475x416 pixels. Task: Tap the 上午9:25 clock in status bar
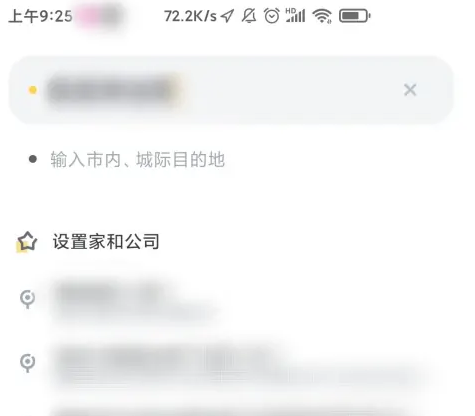(x=40, y=16)
